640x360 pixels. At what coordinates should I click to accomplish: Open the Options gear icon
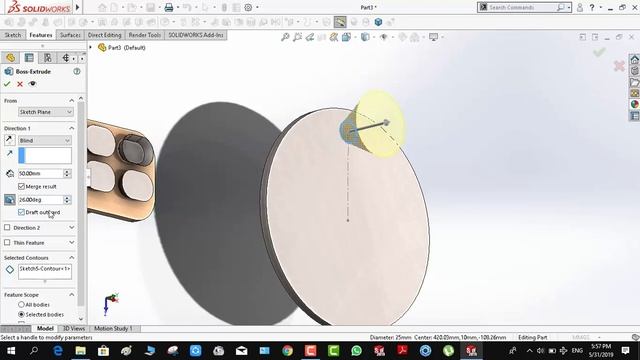point(248,7)
